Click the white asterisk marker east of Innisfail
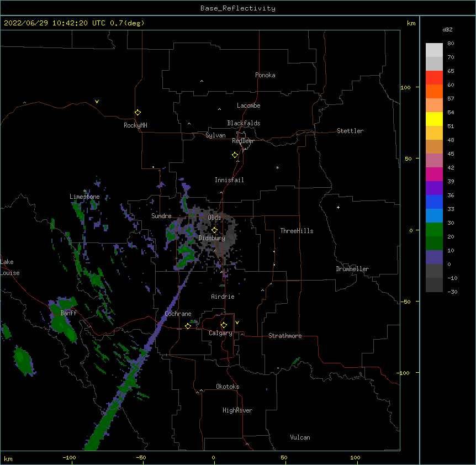This screenshot has width=476, height=465. click(277, 167)
